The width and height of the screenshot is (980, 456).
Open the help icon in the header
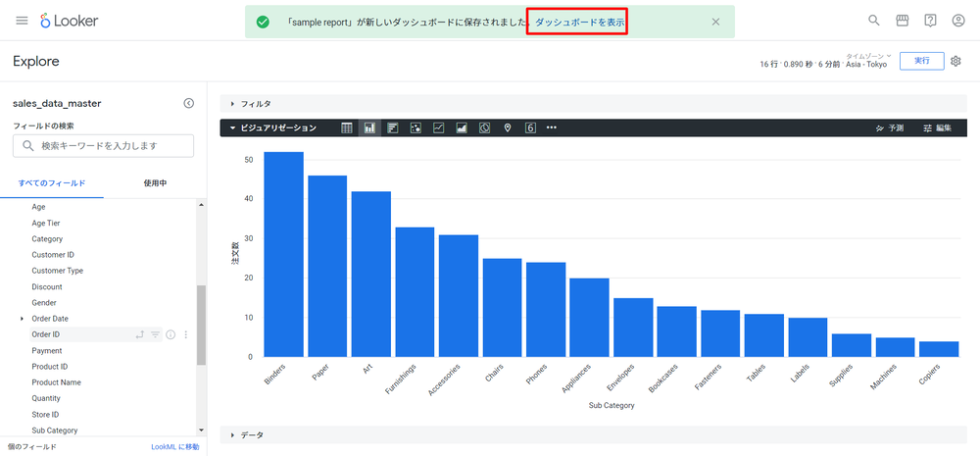click(x=930, y=21)
